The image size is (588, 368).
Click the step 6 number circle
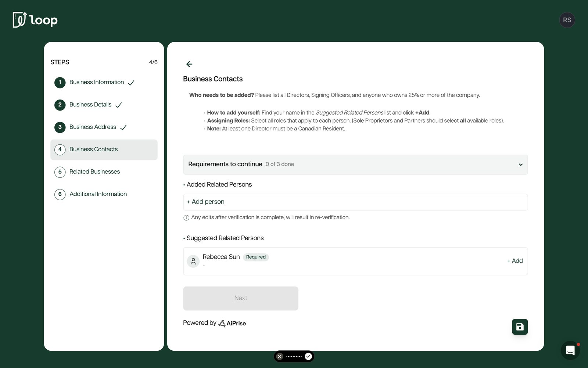pos(60,194)
